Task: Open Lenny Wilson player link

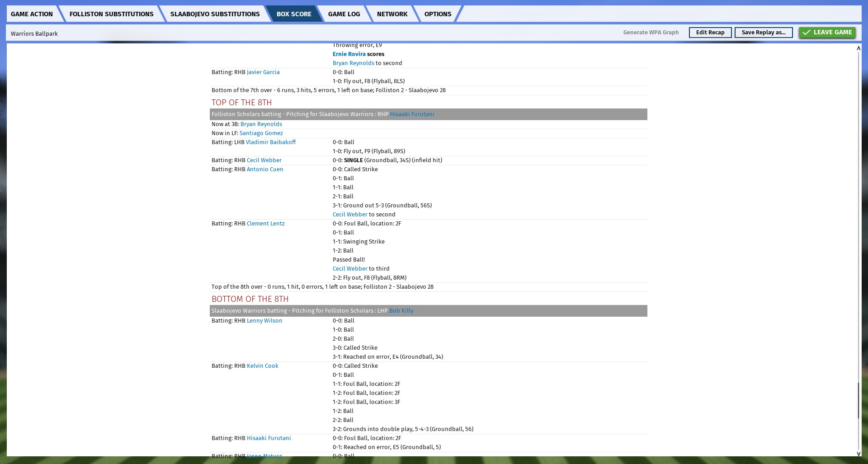Action: 264,321
